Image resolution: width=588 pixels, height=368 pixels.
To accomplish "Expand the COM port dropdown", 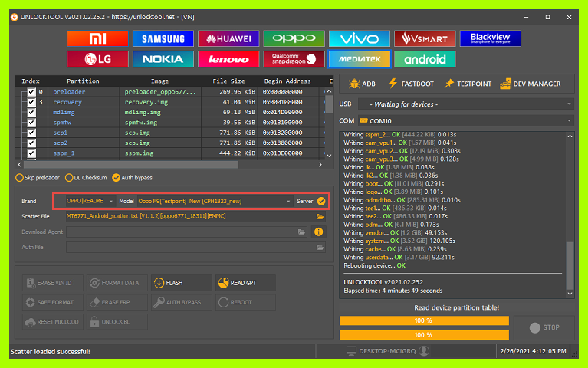I will (x=465, y=121).
